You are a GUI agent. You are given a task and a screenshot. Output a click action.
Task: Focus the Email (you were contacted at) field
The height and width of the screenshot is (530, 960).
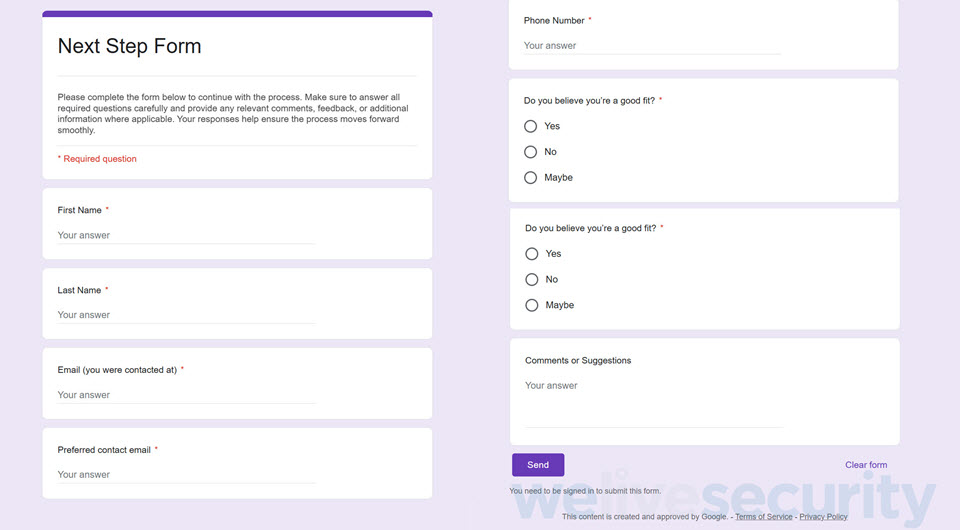pyautogui.click(x=186, y=395)
